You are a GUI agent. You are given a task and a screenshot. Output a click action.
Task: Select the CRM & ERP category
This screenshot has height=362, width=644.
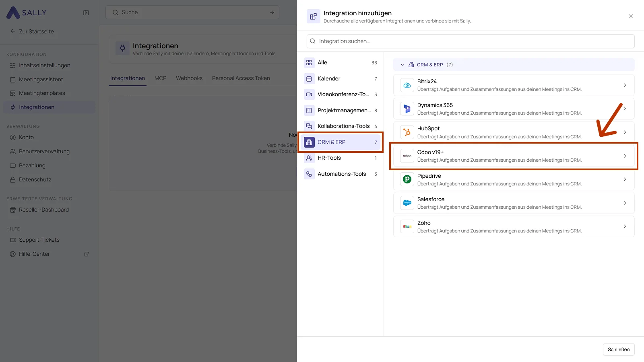341,142
